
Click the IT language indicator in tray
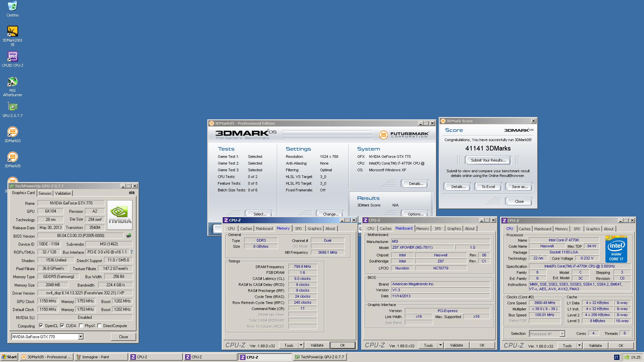coord(616,357)
